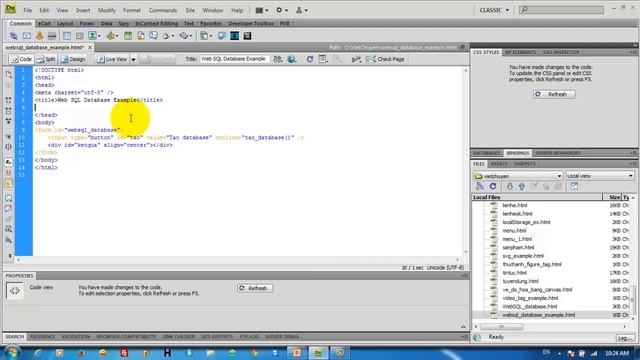Open Media insert dropdown

pyautogui.click(x=112, y=36)
